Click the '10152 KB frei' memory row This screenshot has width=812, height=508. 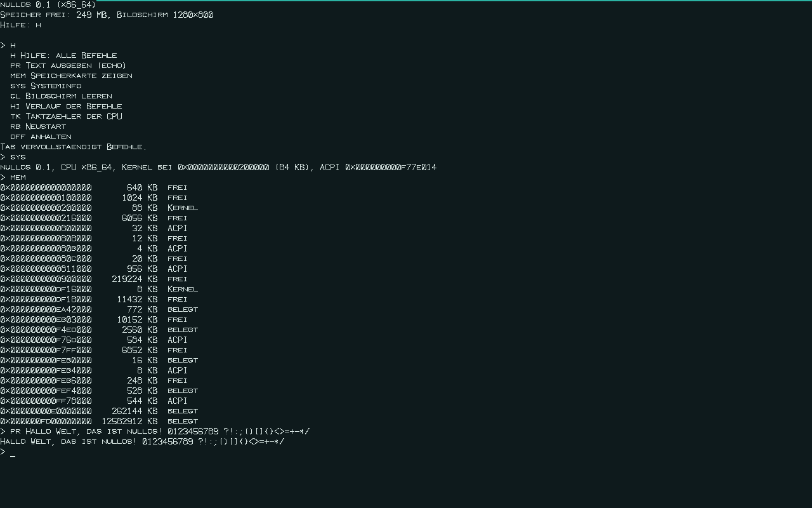pyautogui.click(x=94, y=319)
